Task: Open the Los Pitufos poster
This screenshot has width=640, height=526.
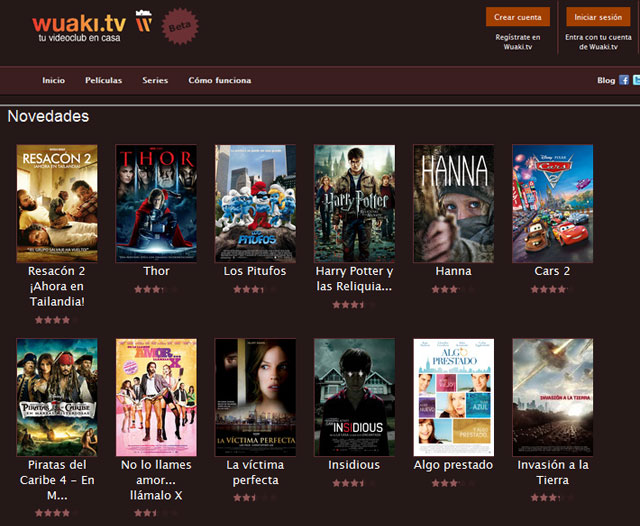Action: pos(256,203)
